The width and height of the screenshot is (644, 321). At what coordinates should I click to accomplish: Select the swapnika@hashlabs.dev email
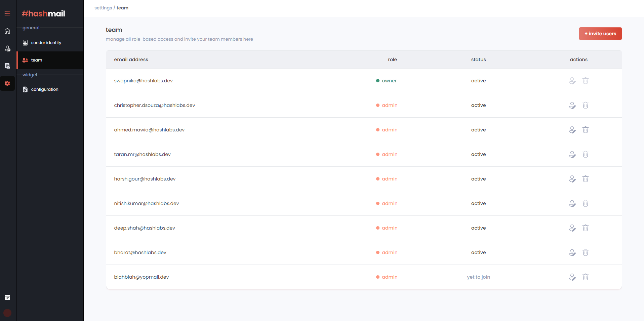point(143,81)
